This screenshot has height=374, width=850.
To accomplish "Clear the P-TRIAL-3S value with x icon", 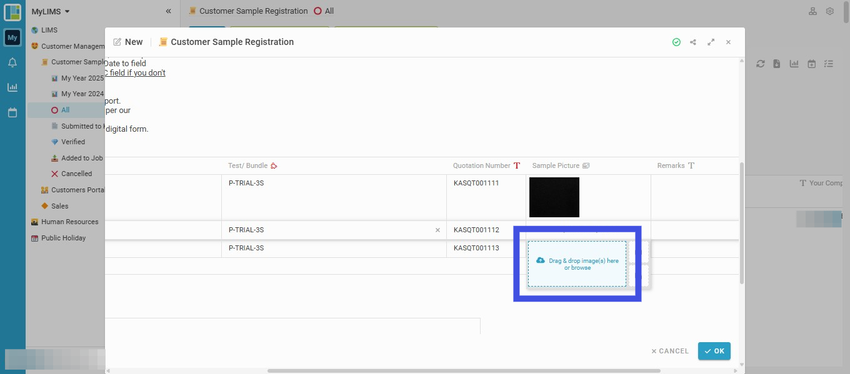I will [x=437, y=230].
